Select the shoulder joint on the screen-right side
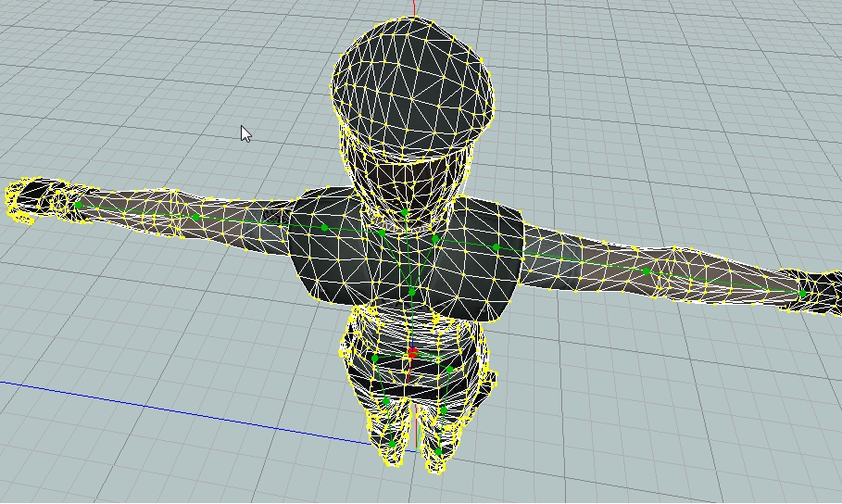842x504 pixels. pos(496,247)
